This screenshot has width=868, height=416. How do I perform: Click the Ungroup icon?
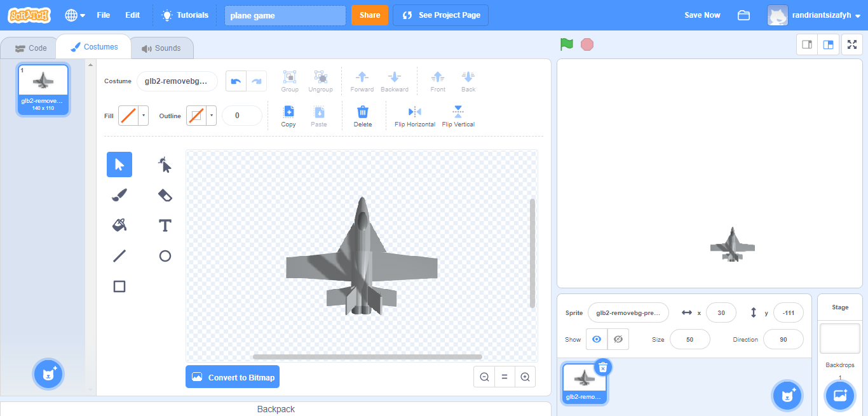pyautogui.click(x=320, y=81)
